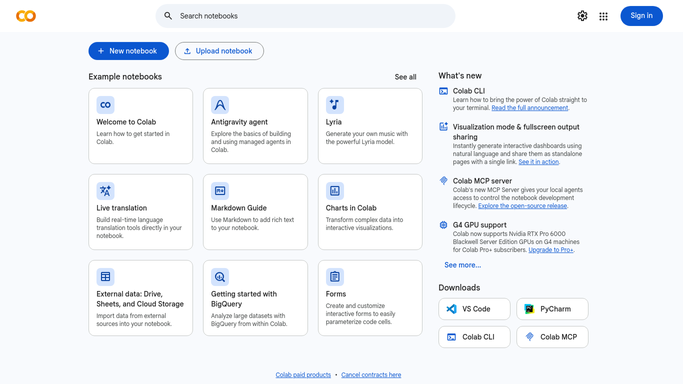The image size is (683, 384).
Task: Open Getting started with BigQuery title
Action: tap(244, 299)
